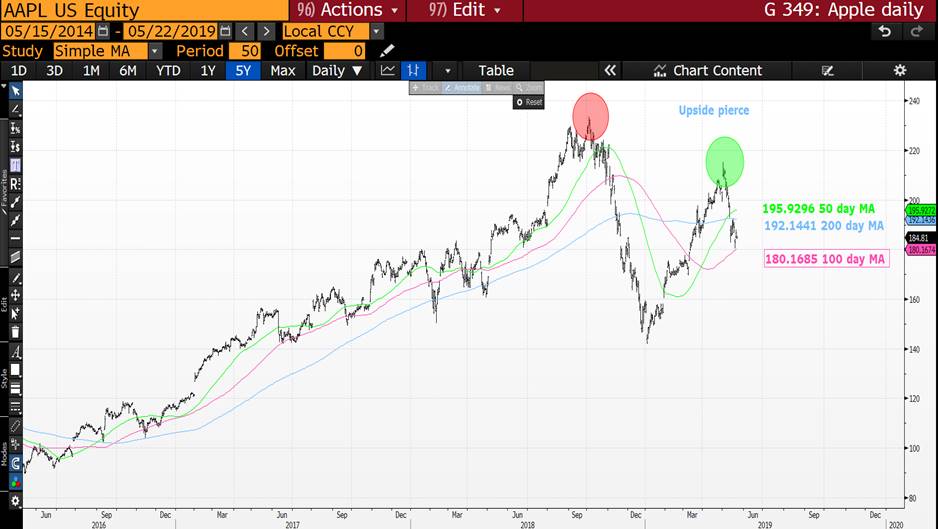Select the percent change measure tool

pyautogui.click(x=16, y=128)
